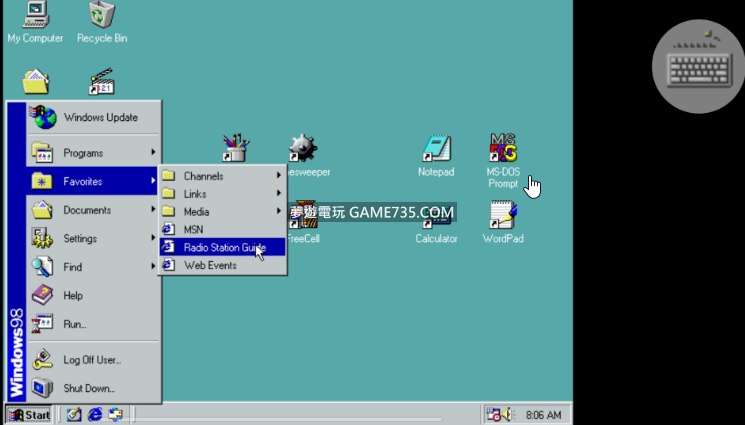The height and width of the screenshot is (425, 745).
Task: Select the pencil cup shortcut icon
Action: point(236,148)
